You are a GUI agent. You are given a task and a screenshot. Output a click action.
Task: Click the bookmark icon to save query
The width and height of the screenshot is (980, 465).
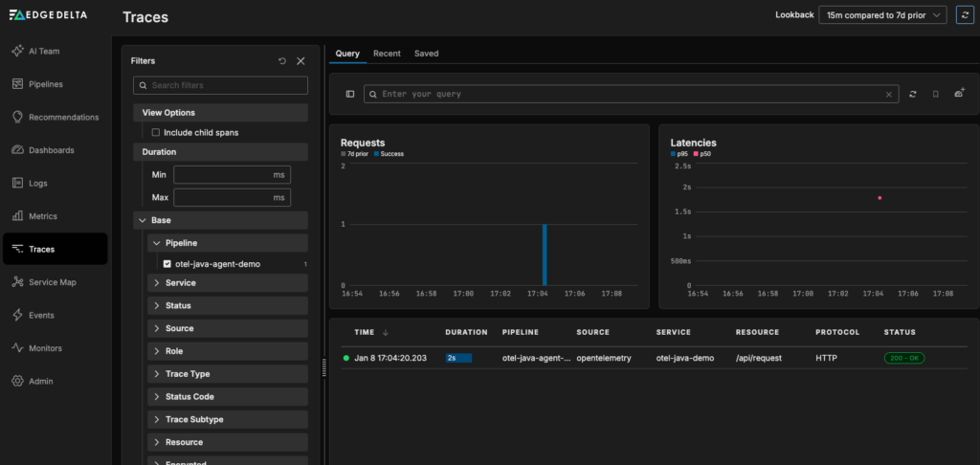pos(935,94)
